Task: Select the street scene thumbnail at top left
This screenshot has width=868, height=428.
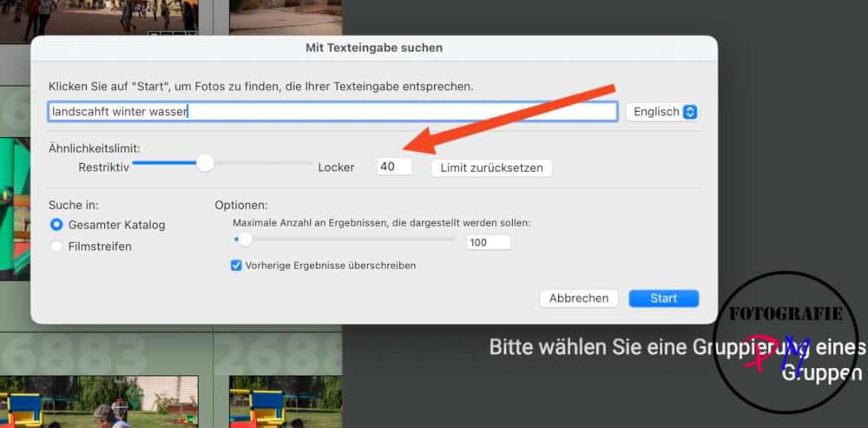Action: click(x=100, y=17)
